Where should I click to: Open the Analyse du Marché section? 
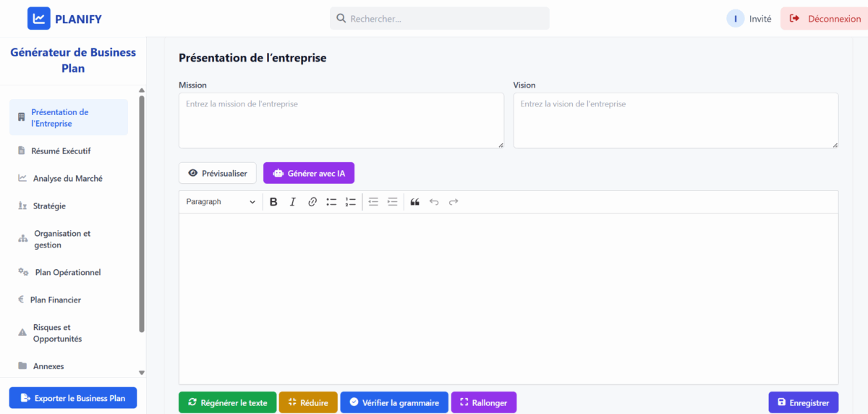pos(69,178)
